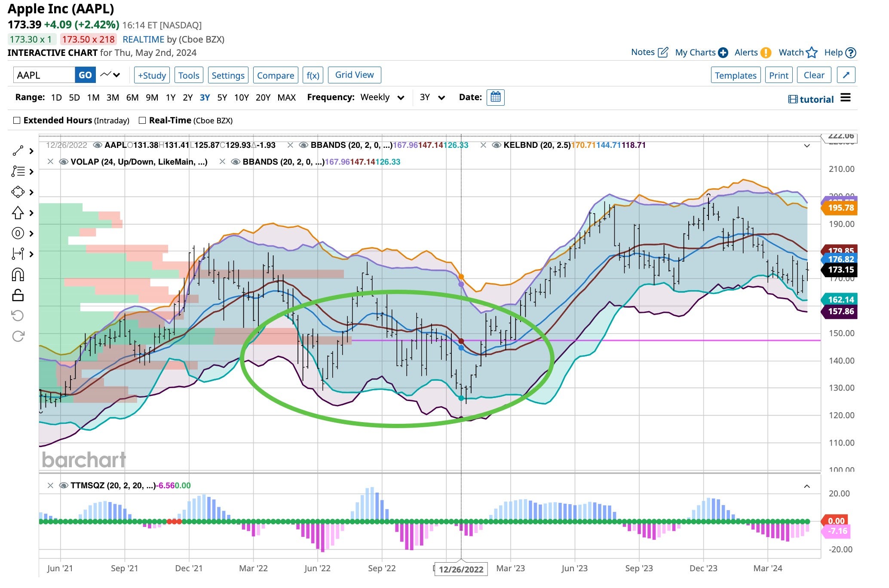Image resolution: width=889 pixels, height=588 pixels.
Task: Select the 1D range
Action: point(56,98)
